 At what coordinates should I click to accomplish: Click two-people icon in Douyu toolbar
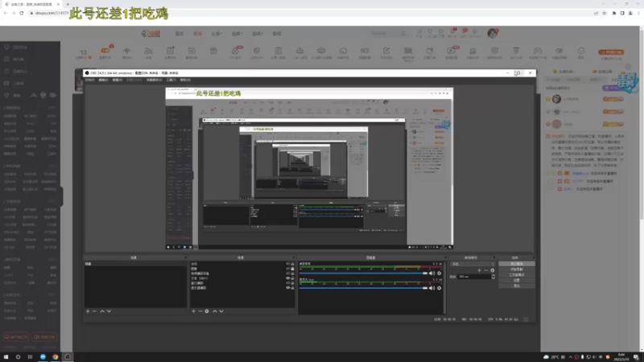148,51
